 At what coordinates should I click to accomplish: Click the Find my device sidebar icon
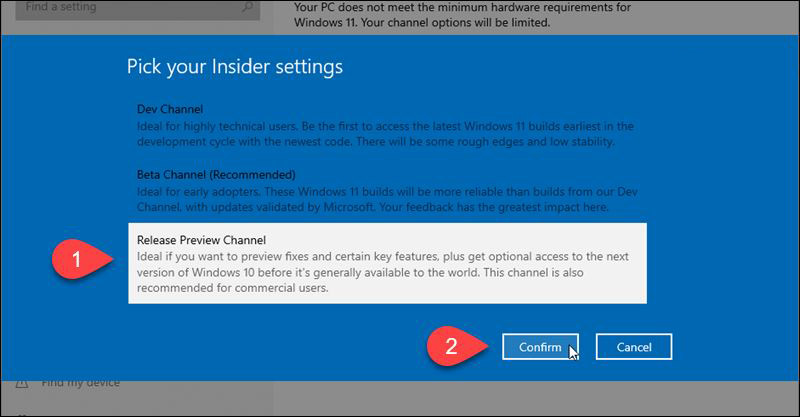[19, 383]
